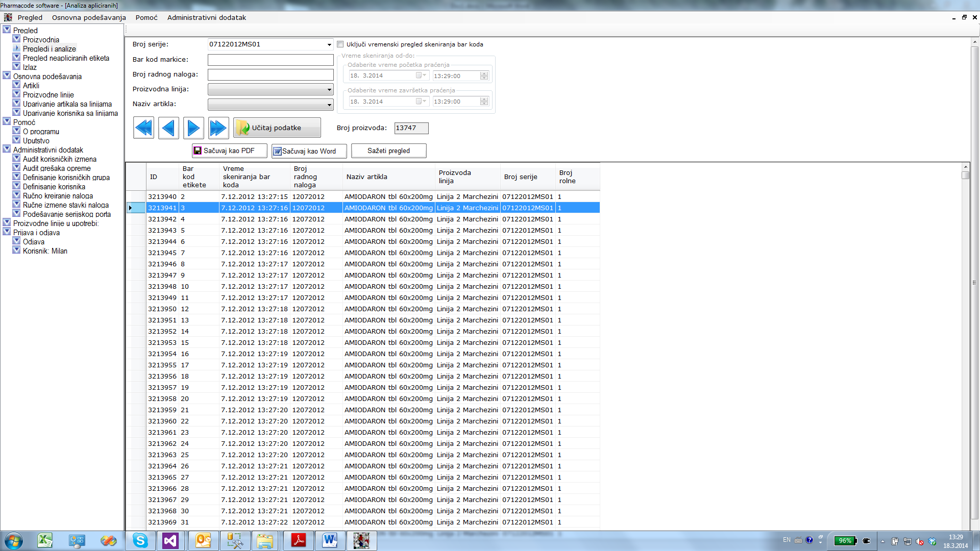
Task: Collapse the Osnovna podešavanja tree node
Action: coord(7,76)
